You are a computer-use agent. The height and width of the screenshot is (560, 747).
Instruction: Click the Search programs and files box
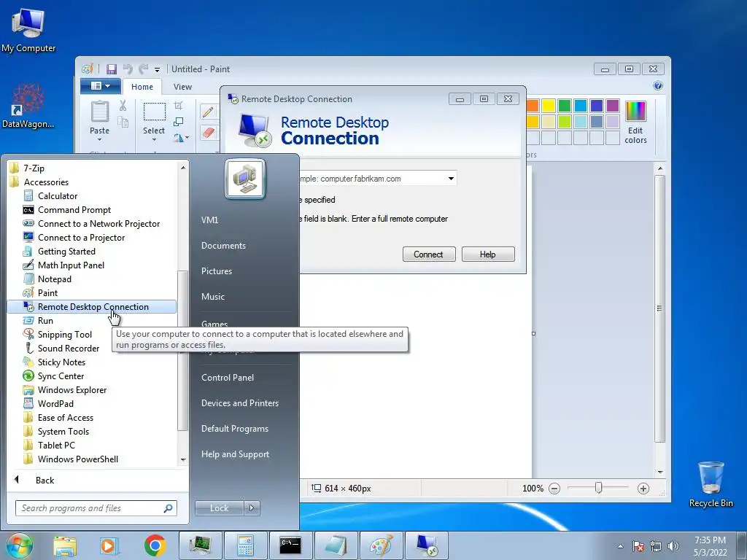pos(96,508)
